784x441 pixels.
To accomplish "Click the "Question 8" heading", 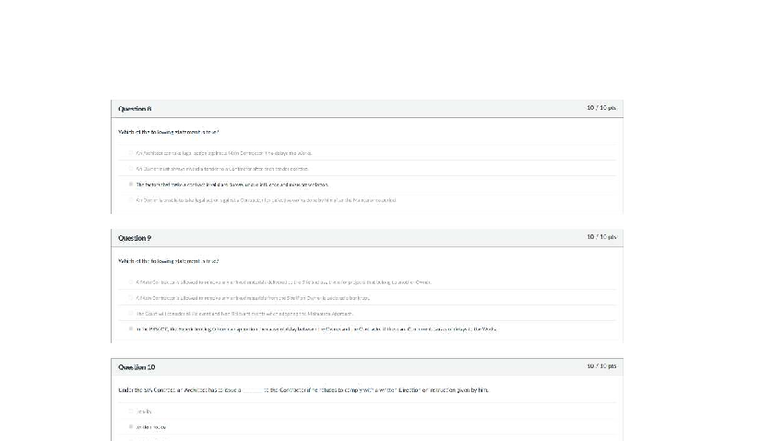I will tap(134, 108).
